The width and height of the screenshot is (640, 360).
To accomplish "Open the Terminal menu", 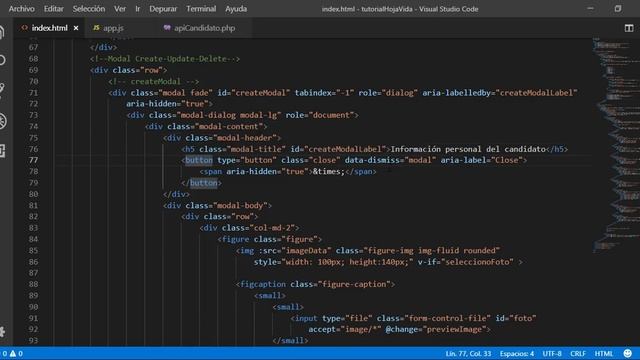I will (201, 9).
